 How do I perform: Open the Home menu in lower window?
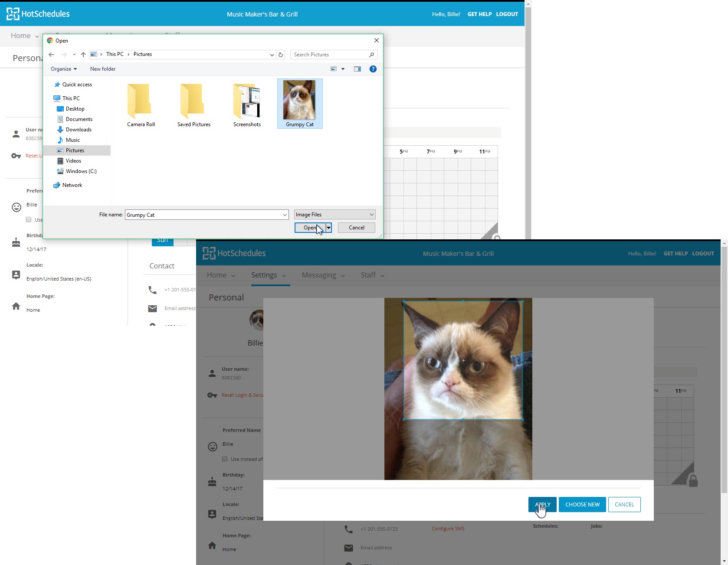pos(221,275)
